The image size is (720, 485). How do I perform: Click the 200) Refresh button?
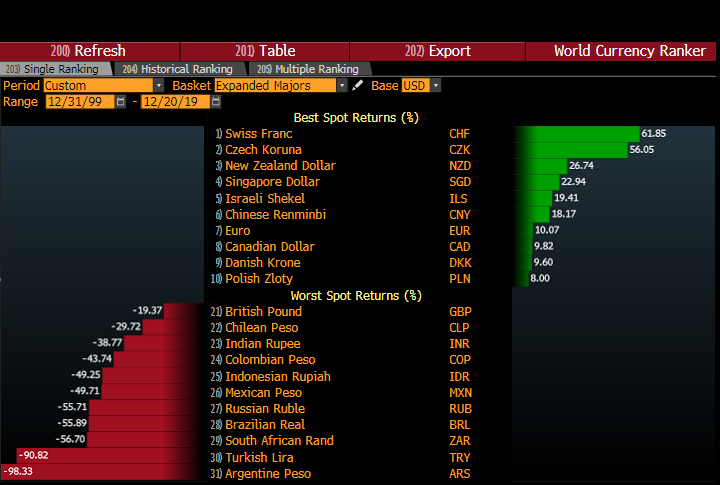coord(90,51)
